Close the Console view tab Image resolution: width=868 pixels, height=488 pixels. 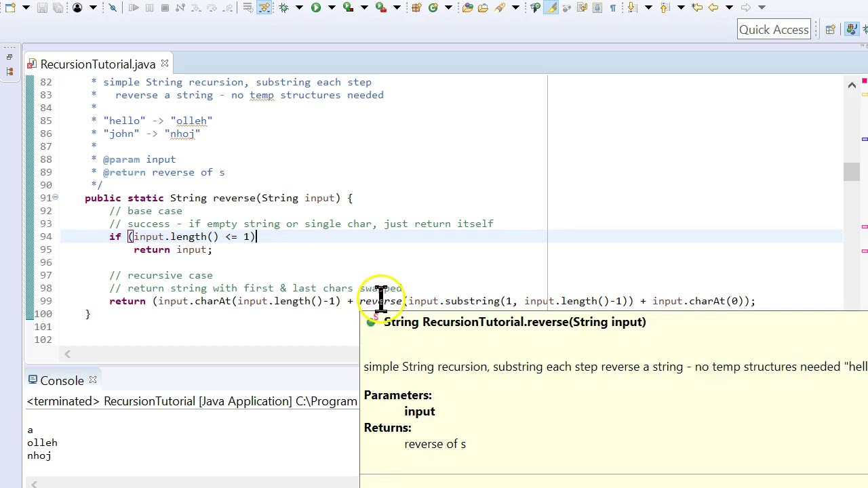pos(93,380)
